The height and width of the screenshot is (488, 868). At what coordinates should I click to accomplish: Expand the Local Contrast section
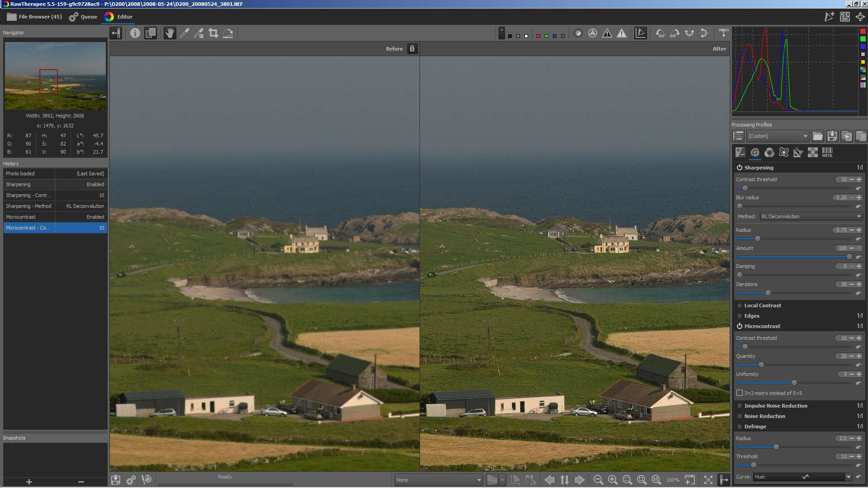pyautogui.click(x=762, y=305)
